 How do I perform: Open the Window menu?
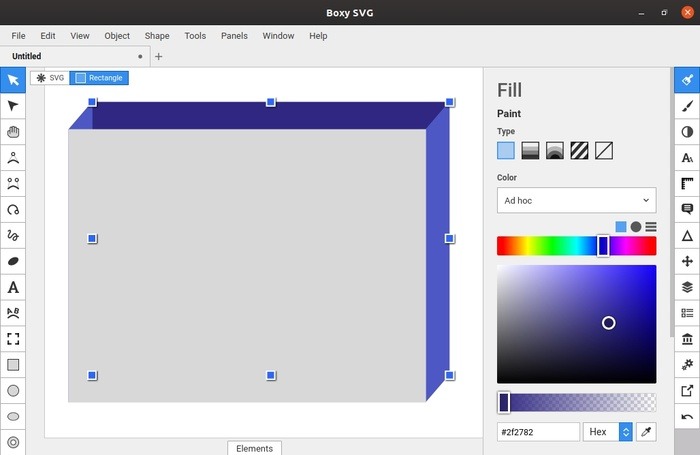coord(278,36)
